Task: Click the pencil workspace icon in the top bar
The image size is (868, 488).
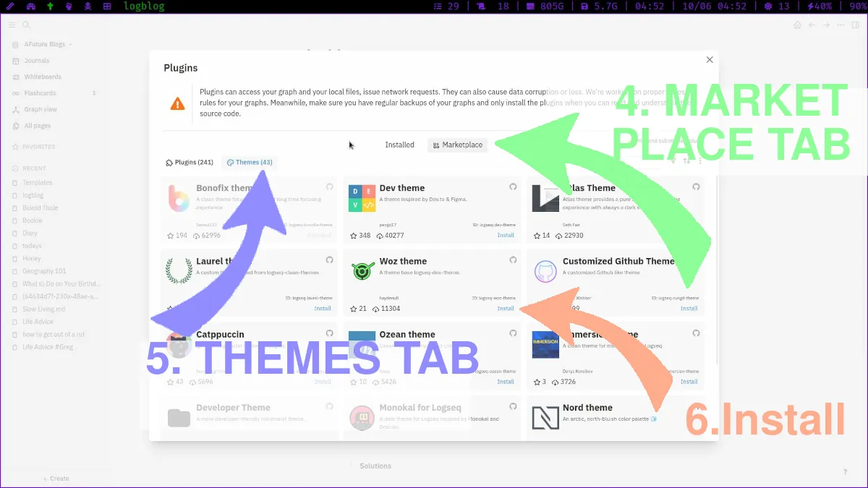Action: click(x=10, y=6)
